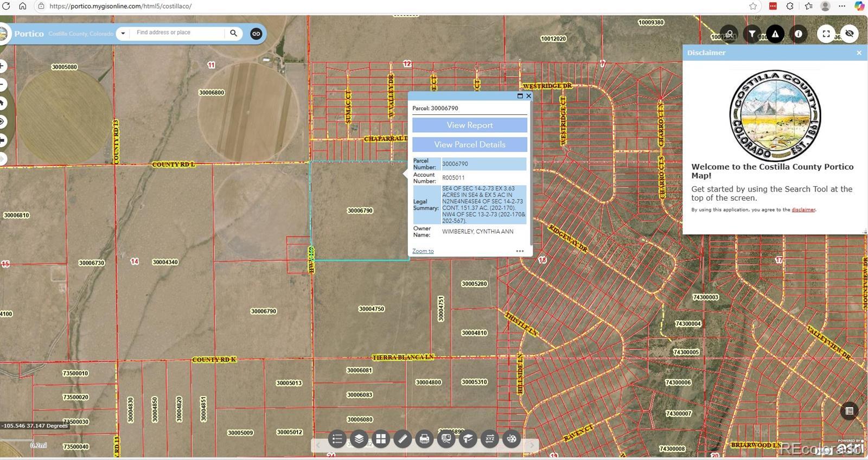Click the Print map icon

tap(424, 439)
